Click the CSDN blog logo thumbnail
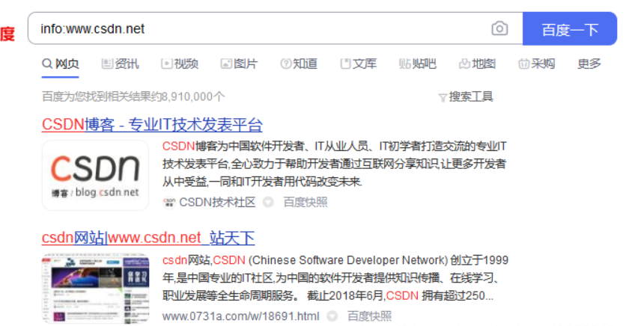The width and height of the screenshot is (644, 326). click(x=95, y=176)
